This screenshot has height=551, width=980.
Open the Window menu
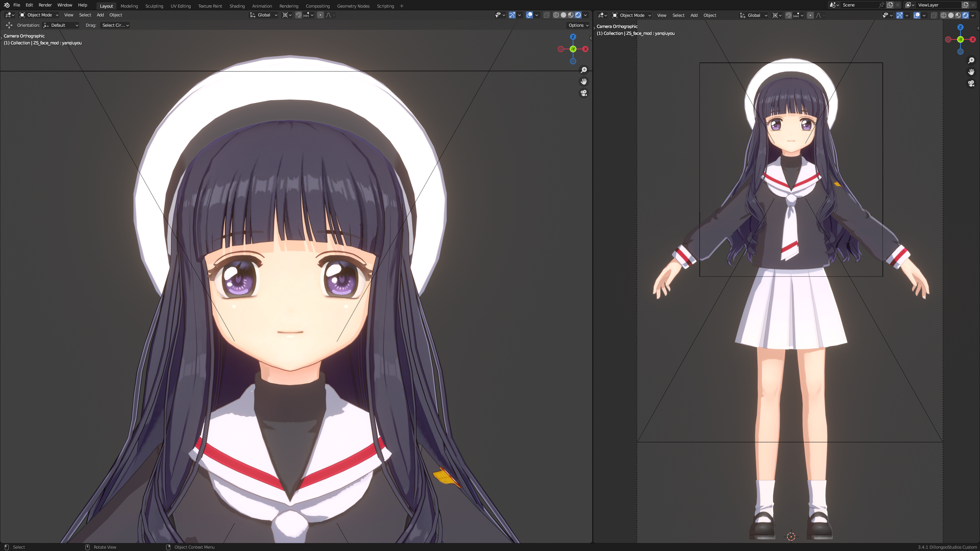(65, 5)
